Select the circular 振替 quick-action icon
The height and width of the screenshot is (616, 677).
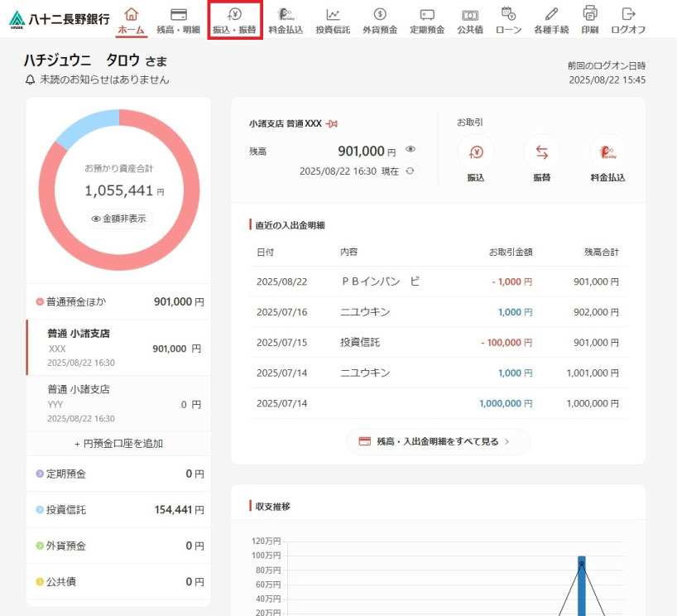[541, 152]
